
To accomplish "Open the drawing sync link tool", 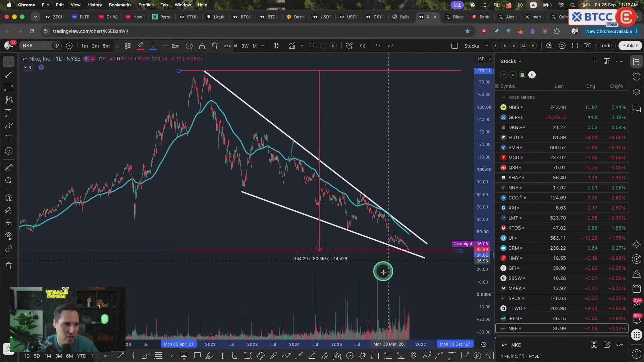I will point(9,249).
